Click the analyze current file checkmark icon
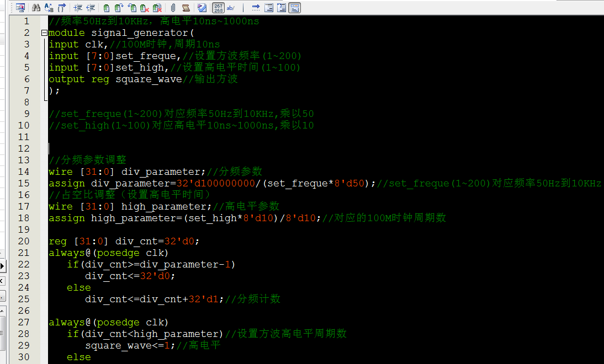This screenshot has width=604, height=364. [202, 7]
